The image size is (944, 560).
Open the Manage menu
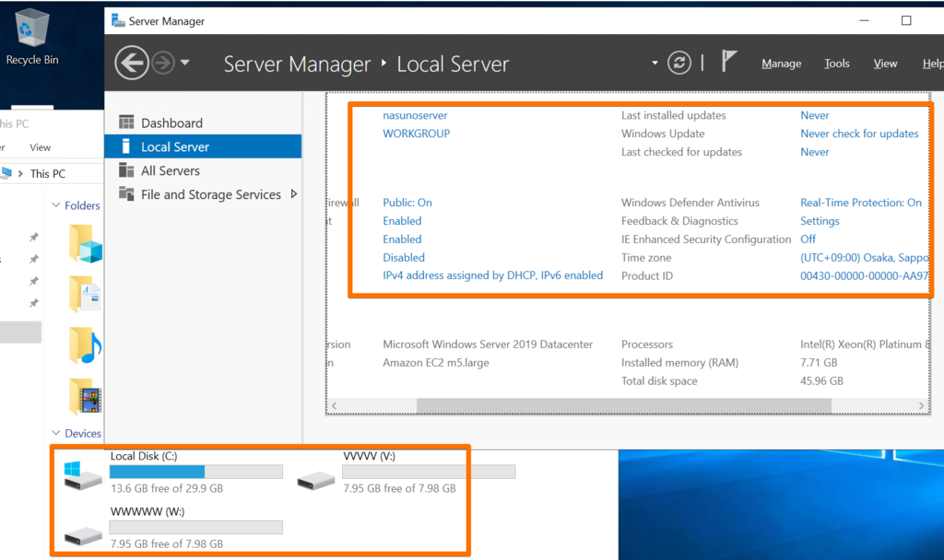(781, 64)
